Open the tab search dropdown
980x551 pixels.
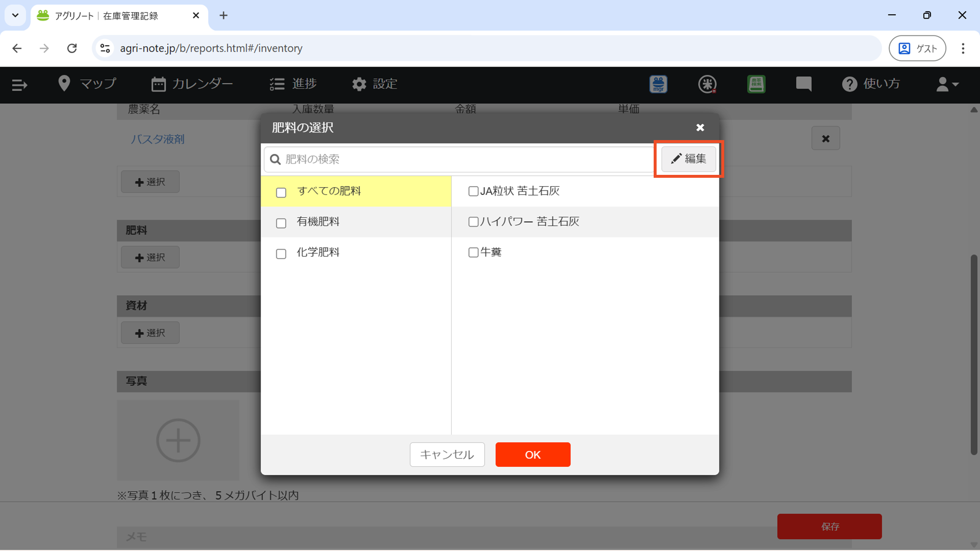[x=15, y=15]
